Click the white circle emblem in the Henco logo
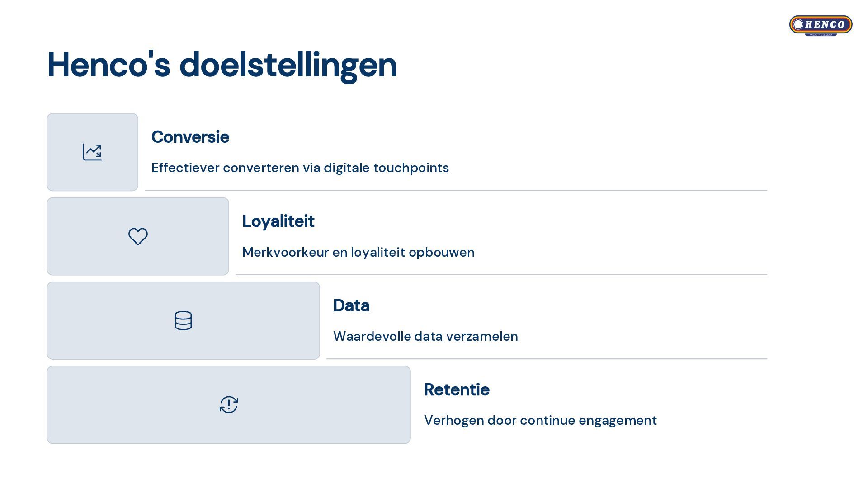This screenshot has height=488, width=868. (798, 24)
